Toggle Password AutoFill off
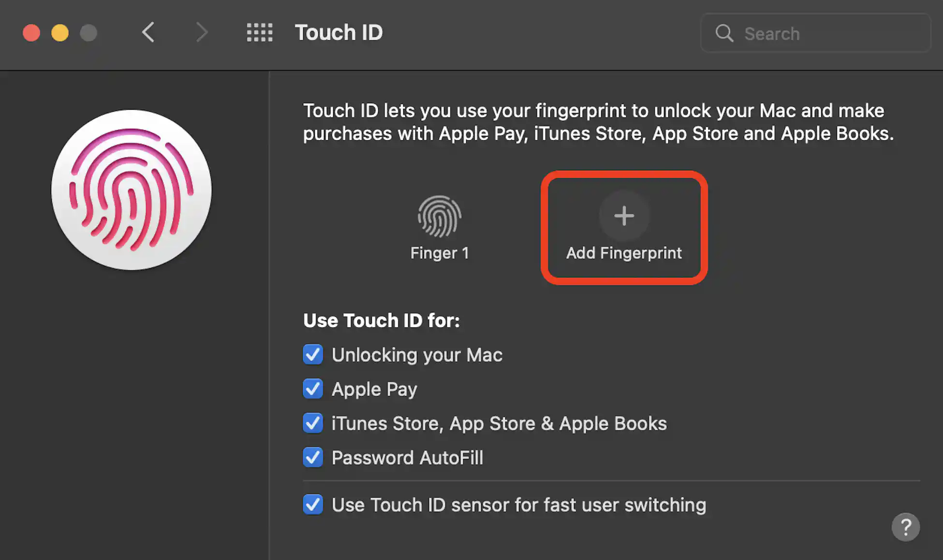Viewport: 943px width, 560px height. click(313, 457)
